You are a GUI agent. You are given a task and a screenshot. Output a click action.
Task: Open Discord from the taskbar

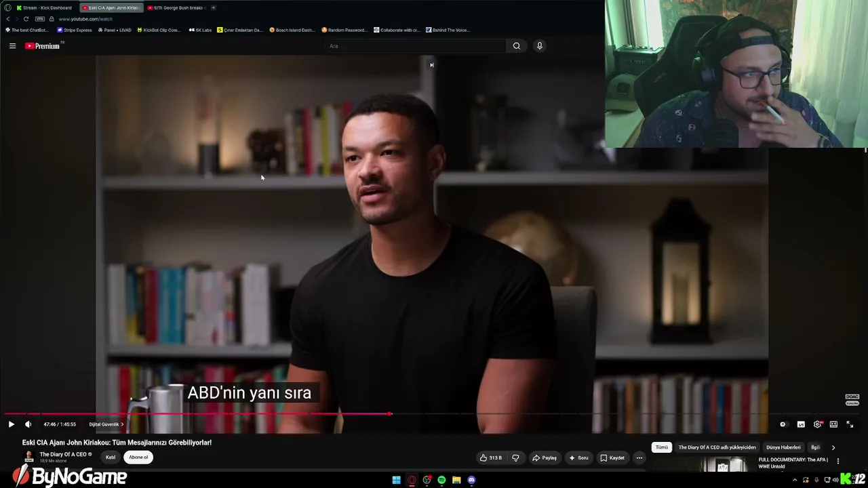(471, 480)
